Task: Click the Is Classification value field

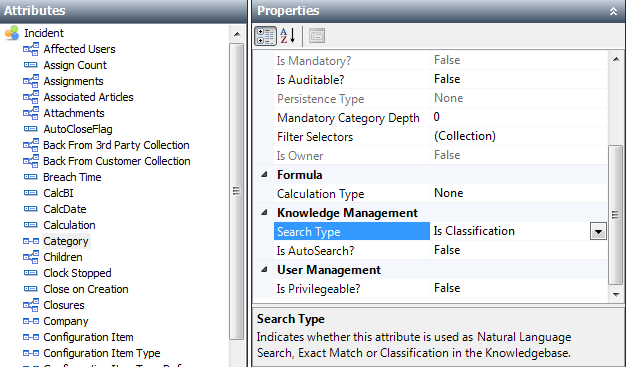Action: tap(510, 231)
